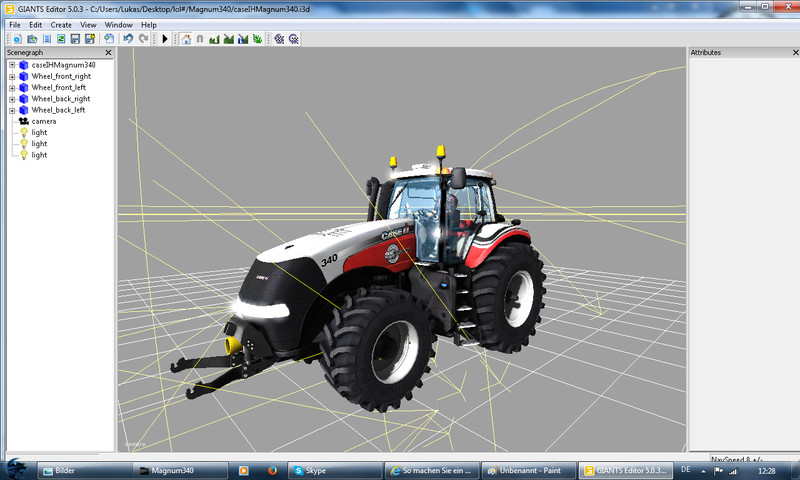Screen dimensions: 800x480
Task: Open the File menu
Action: [x=15, y=24]
